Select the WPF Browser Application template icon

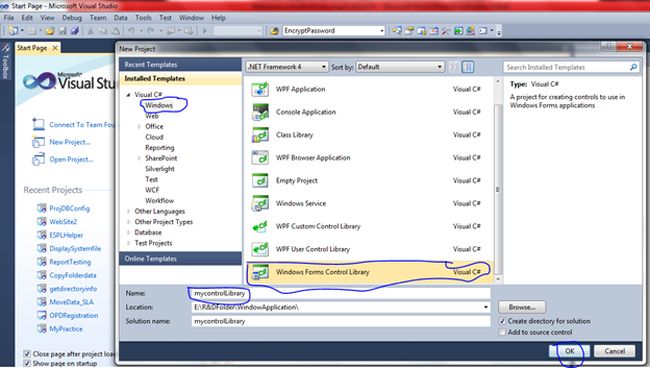(x=260, y=157)
